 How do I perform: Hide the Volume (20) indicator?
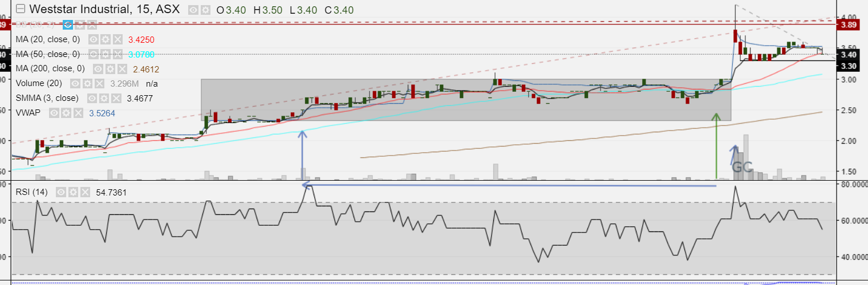[74, 84]
